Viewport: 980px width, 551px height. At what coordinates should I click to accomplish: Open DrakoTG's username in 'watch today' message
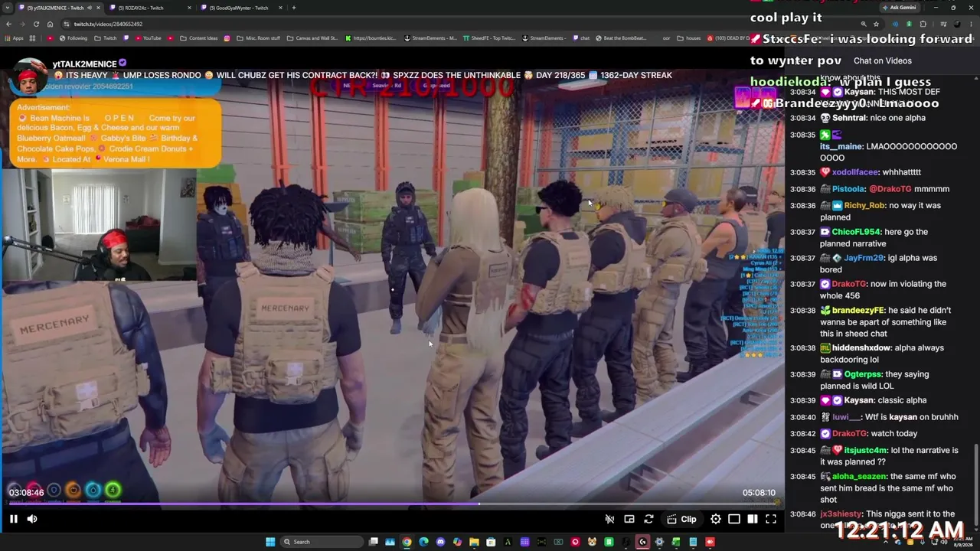coord(850,434)
